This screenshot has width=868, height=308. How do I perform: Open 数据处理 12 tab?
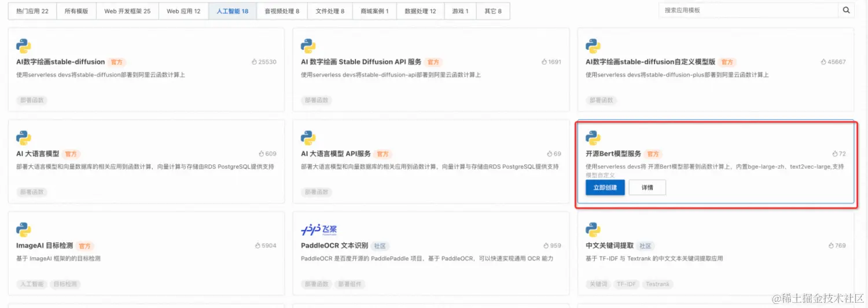pyautogui.click(x=421, y=11)
